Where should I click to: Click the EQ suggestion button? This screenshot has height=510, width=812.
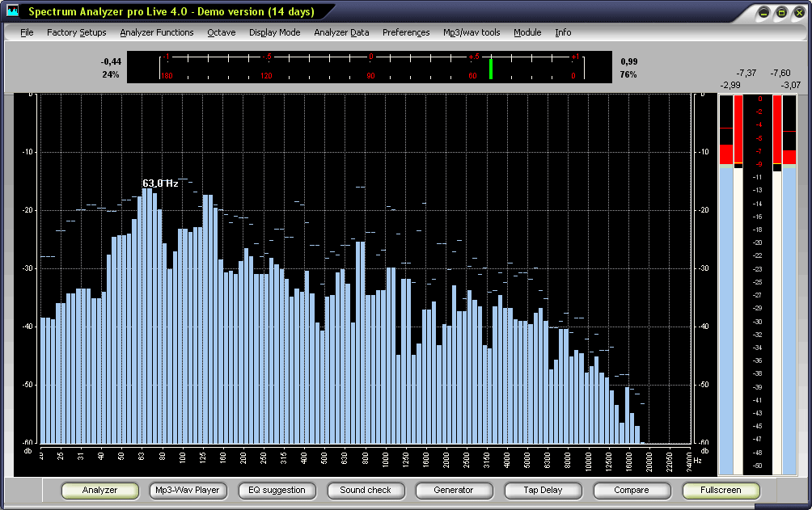[277, 491]
